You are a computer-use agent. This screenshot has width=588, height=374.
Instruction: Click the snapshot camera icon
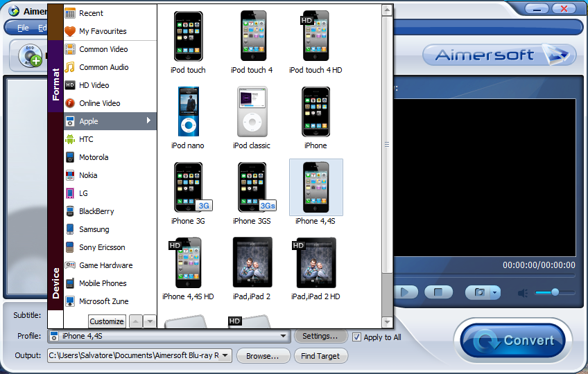pos(478,292)
